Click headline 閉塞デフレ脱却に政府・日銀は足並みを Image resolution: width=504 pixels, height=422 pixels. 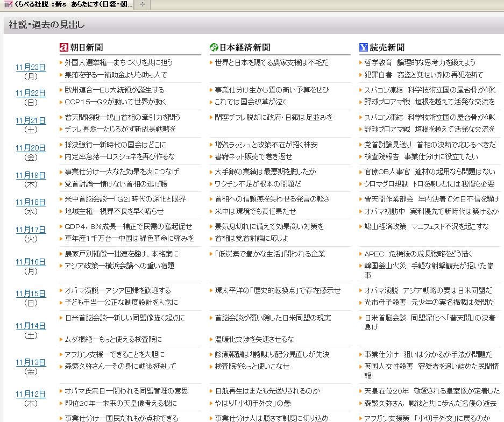(274, 117)
